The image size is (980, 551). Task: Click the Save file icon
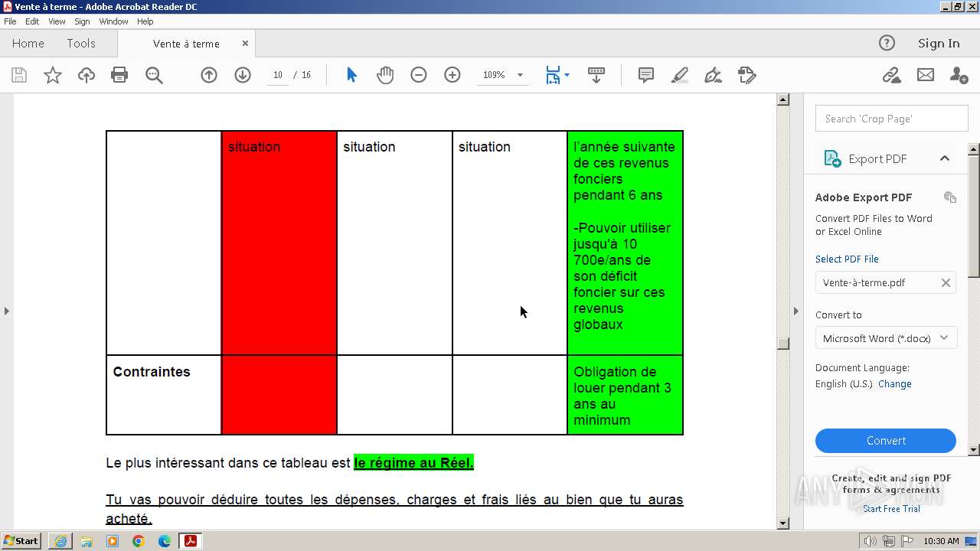point(19,75)
